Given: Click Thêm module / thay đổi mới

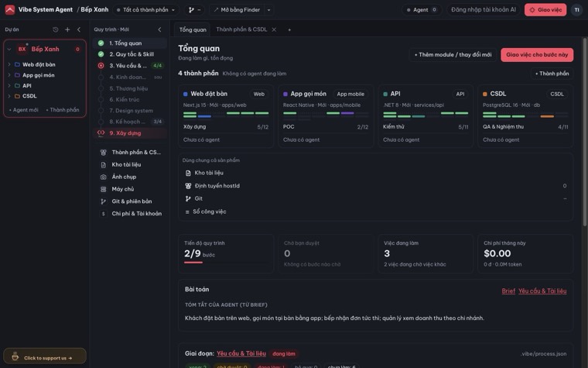Looking at the screenshot, I should [x=453, y=55].
